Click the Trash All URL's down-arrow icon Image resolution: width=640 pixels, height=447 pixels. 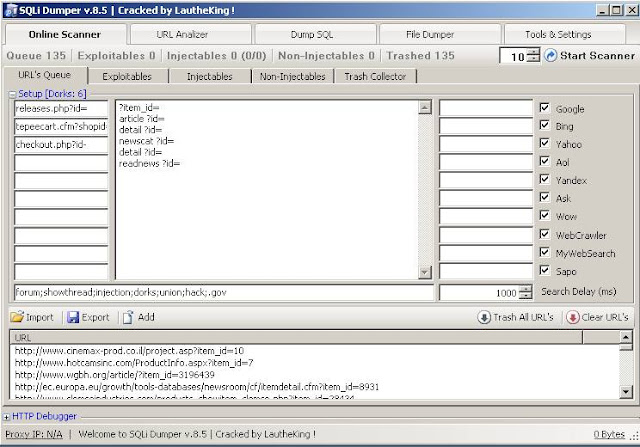coord(484,317)
